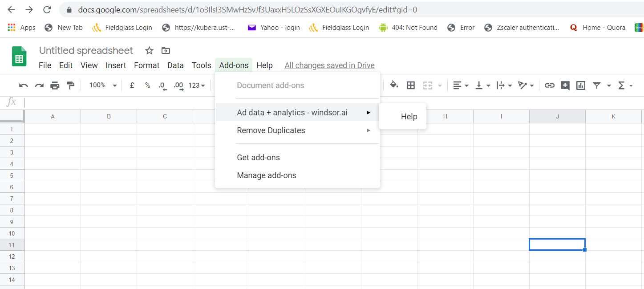The image size is (644, 289).
Task: Click the insert chart icon
Action: pos(581,85)
